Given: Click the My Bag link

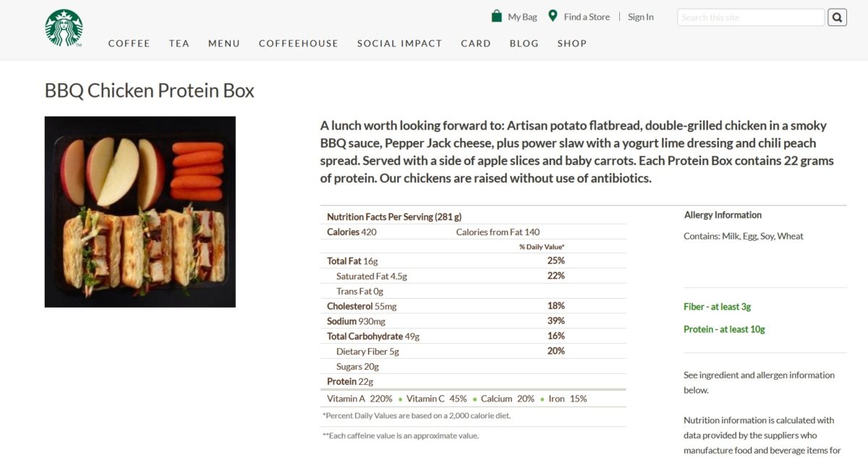Looking at the screenshot, I should coord(522,17).
